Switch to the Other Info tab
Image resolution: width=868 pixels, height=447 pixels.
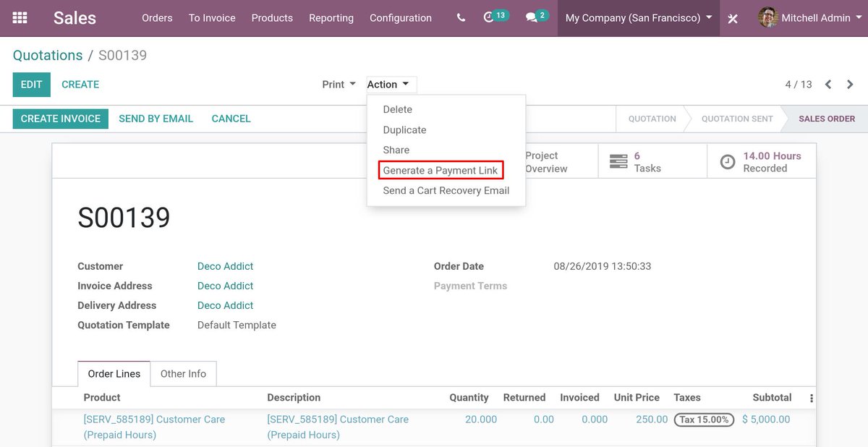183,373
